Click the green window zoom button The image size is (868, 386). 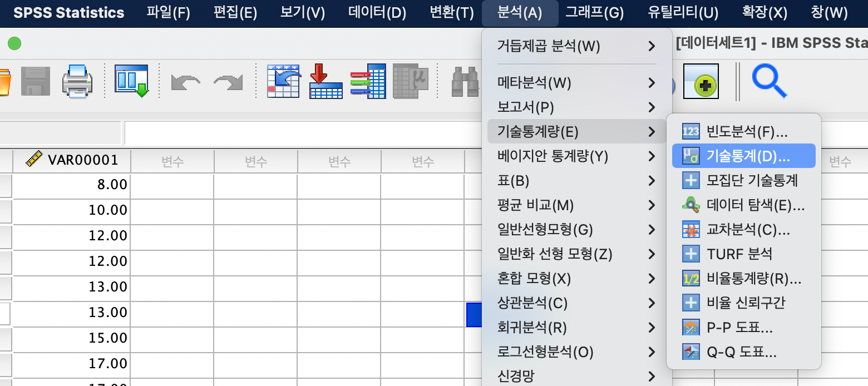pyautogui.click(x=14, y=43)
